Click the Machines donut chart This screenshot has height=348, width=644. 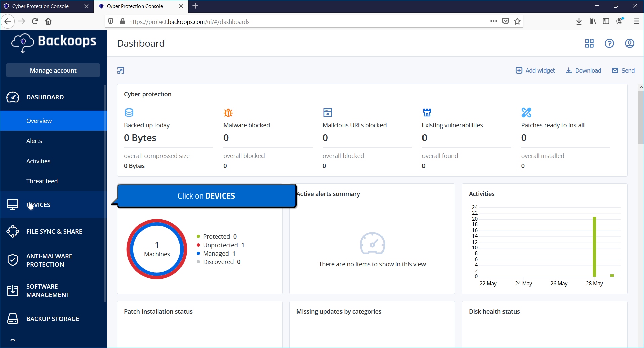point(157,249)
